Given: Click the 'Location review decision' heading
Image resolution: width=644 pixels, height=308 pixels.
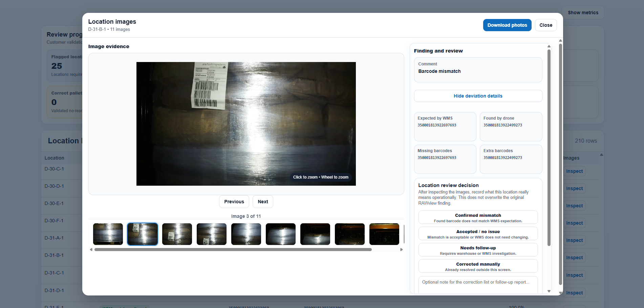Looking at the screenshot, I should 448,185.
